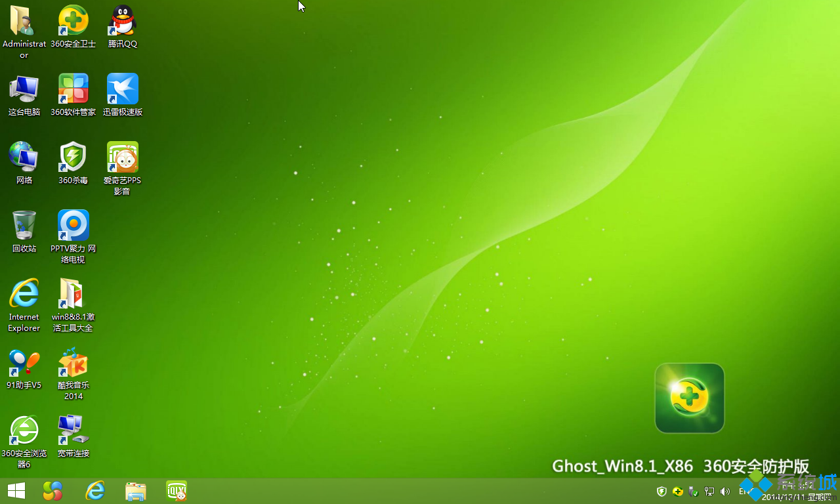Open the iQIYI app in taskbar
This screenshot has width=840, height=504.
[x=177, y=491]
